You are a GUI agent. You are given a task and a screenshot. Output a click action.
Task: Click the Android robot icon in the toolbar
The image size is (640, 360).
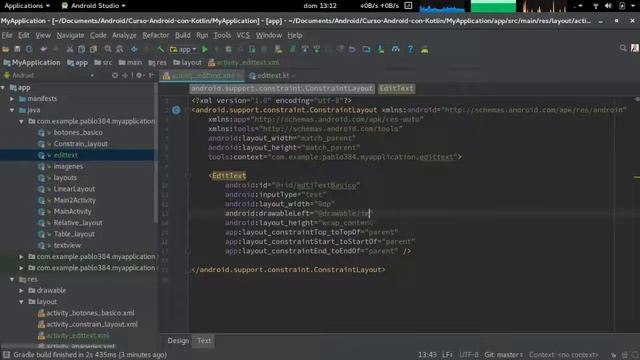click(424, 49)
